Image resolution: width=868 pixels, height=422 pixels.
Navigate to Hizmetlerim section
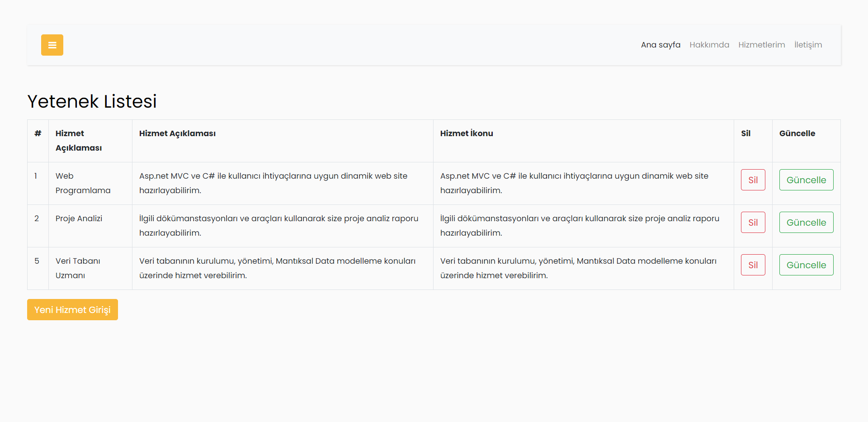[x=762, y=45]
